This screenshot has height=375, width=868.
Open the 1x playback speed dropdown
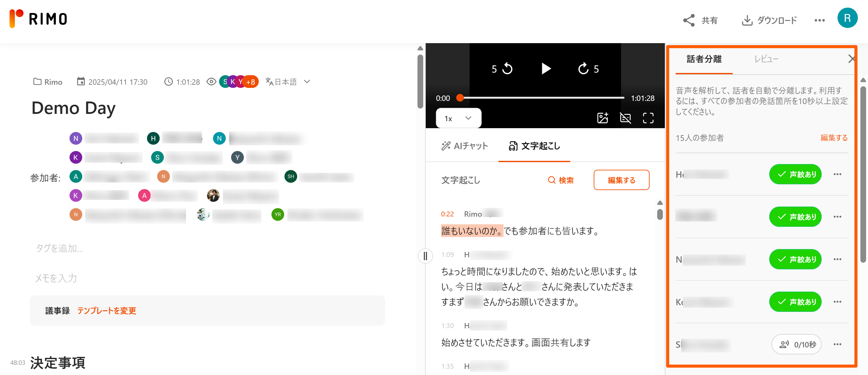(x=458, y=118)
